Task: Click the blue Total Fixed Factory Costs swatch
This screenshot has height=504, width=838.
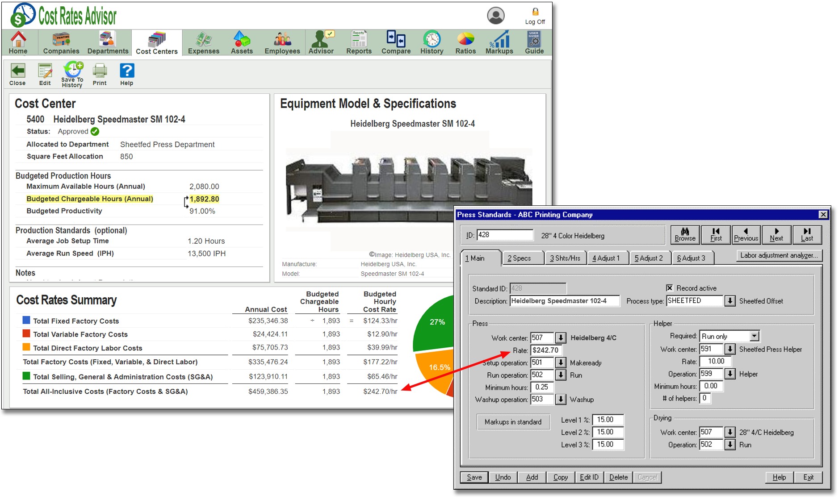Action: (26, 320)
